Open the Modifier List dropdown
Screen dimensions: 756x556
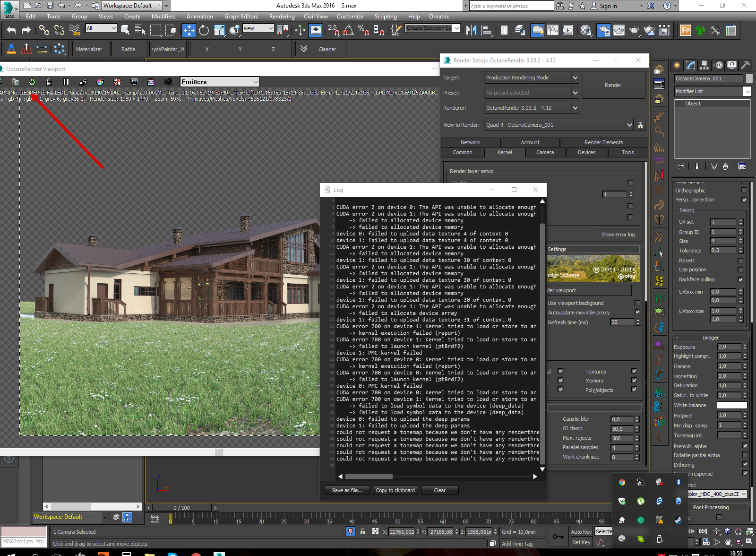click(x=713, y=91)
